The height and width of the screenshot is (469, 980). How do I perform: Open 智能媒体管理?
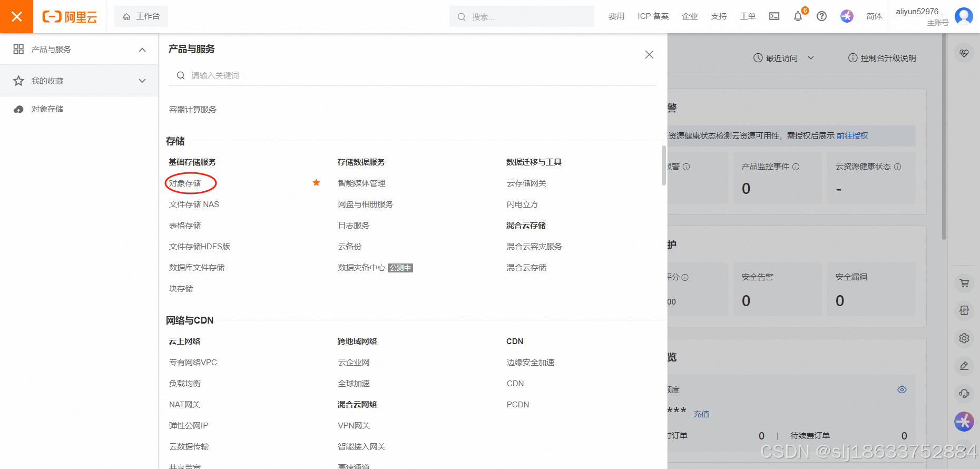pos(361,183)
